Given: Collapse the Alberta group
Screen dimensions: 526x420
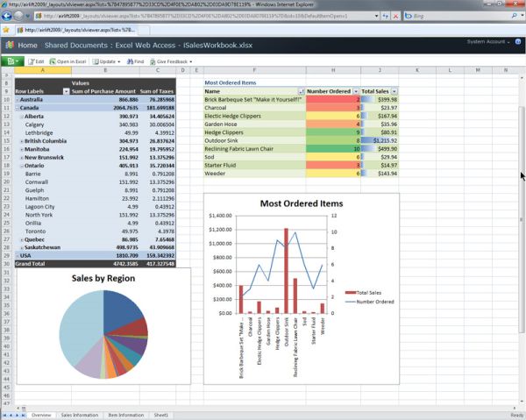Looking at the screenshot, I should tap(22, 117).
